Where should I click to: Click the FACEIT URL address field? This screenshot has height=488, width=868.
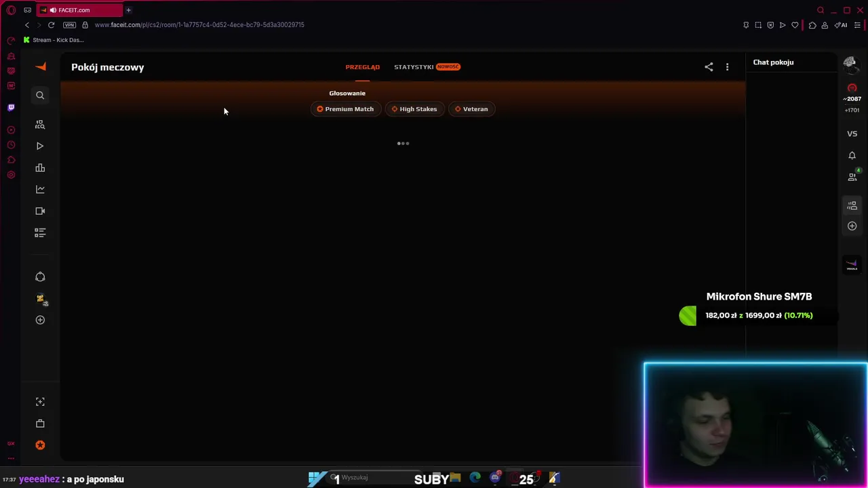199,25
